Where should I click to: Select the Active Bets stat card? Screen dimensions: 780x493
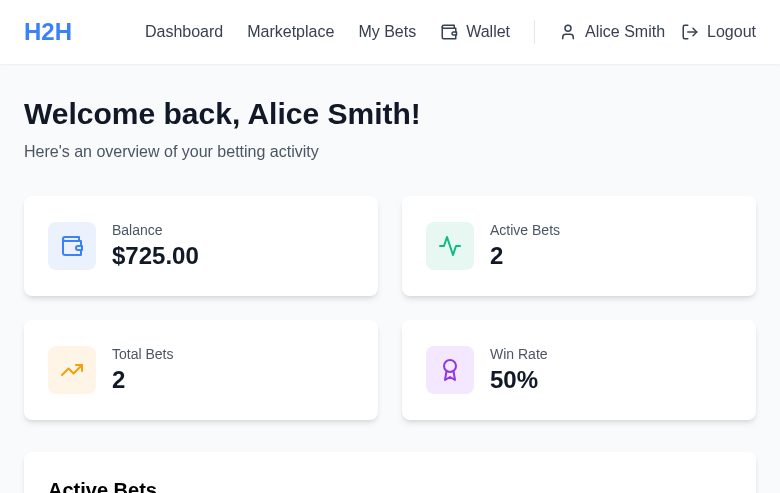[x=579, y=246]
